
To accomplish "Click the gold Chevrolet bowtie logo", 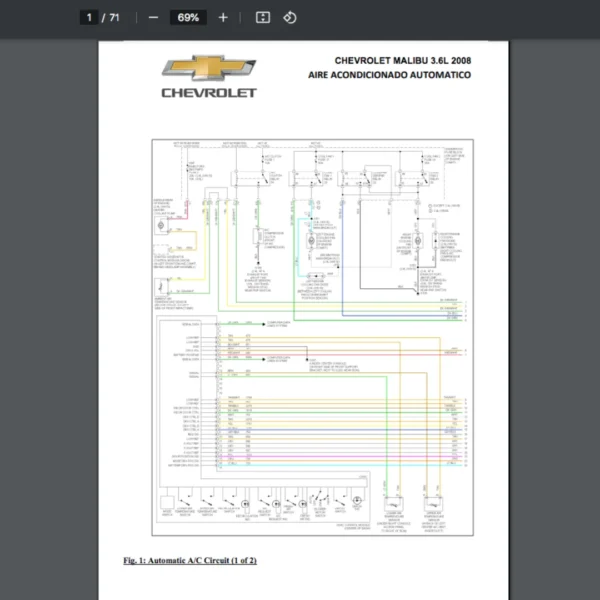I will [209, 69].
